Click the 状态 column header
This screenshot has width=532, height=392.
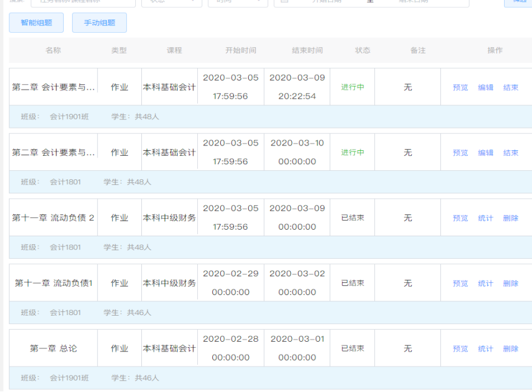[x=362, y=50]
